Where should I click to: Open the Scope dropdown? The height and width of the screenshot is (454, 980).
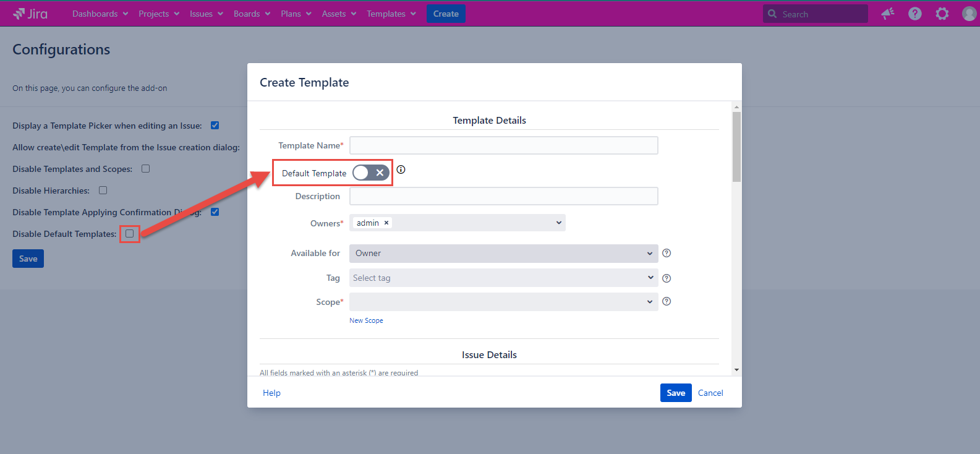coord(503,302)
